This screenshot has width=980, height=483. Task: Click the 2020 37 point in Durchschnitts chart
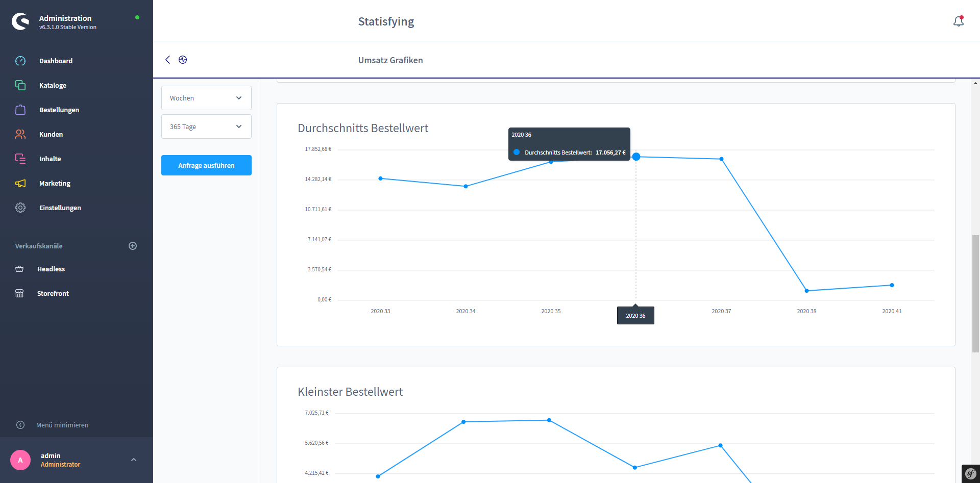coord(721,159)
